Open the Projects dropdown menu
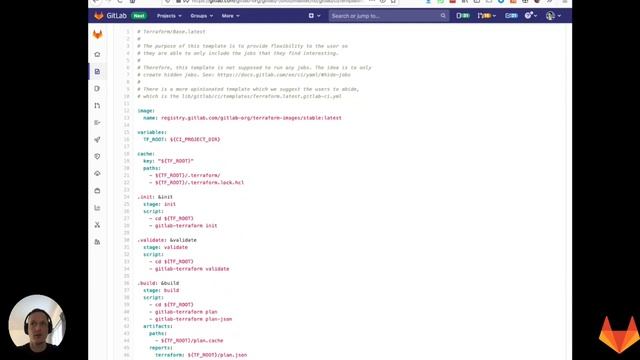Screen dimensions: 640x360 pos(169,16)
